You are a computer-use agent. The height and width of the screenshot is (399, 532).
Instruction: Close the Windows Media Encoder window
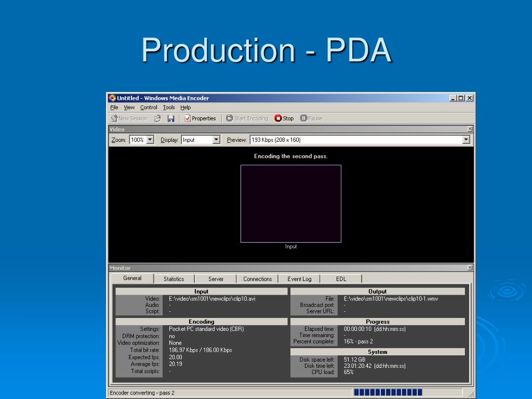470,98
